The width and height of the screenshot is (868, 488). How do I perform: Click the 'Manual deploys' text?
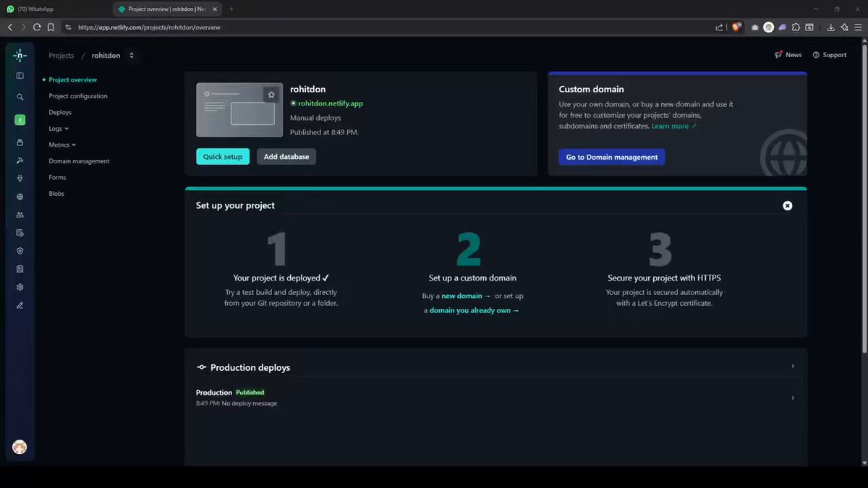click(x=315, y=118)
